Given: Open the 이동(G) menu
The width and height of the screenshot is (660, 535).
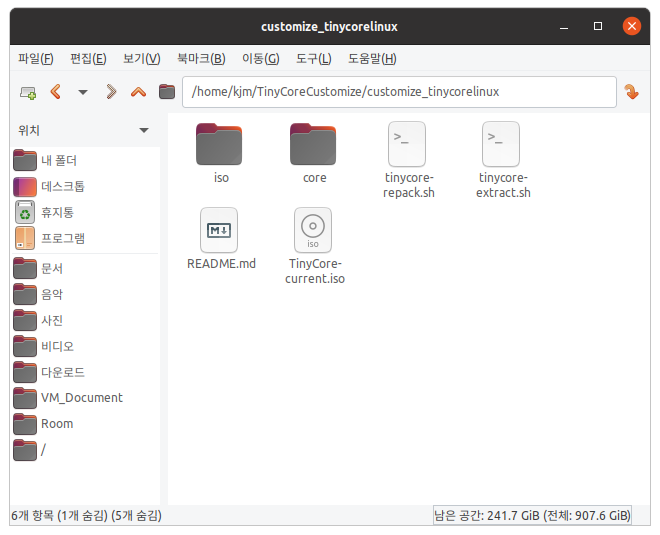Looking at the screenshot, I should [x=261, y=59].
